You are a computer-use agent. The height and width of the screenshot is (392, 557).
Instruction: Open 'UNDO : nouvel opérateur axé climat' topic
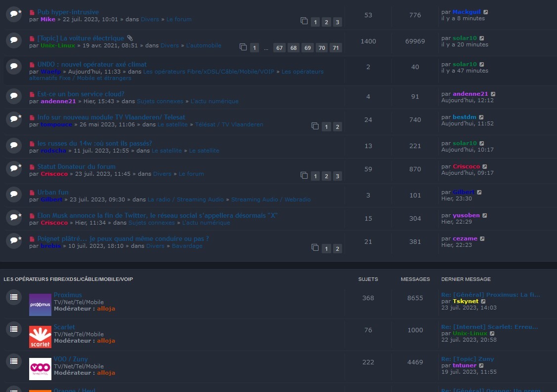tap(91, 65)
